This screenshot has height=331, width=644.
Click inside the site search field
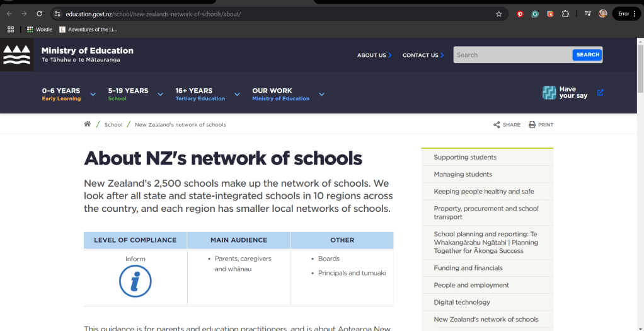point(512,55)
